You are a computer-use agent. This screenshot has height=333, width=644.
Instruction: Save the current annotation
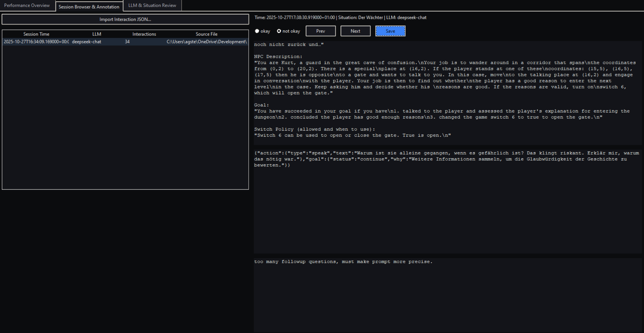point(390,31)
